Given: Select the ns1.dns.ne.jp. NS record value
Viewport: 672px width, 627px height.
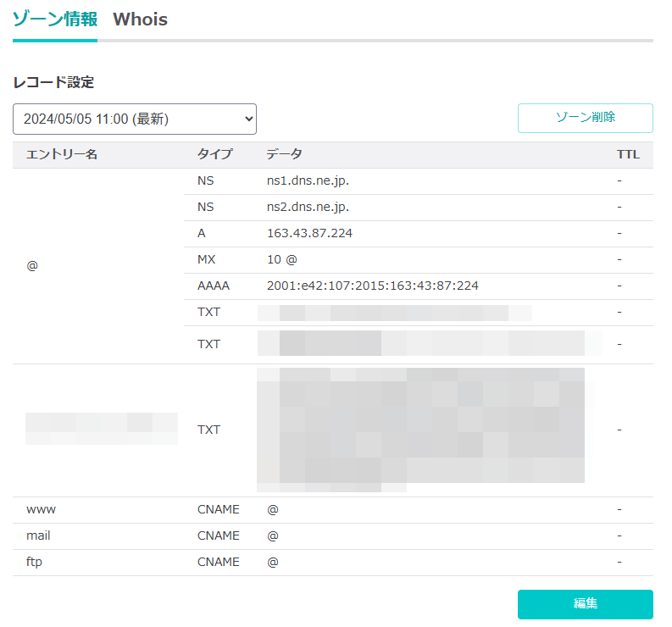Looking at the screenshot, I should coord(308,181).
